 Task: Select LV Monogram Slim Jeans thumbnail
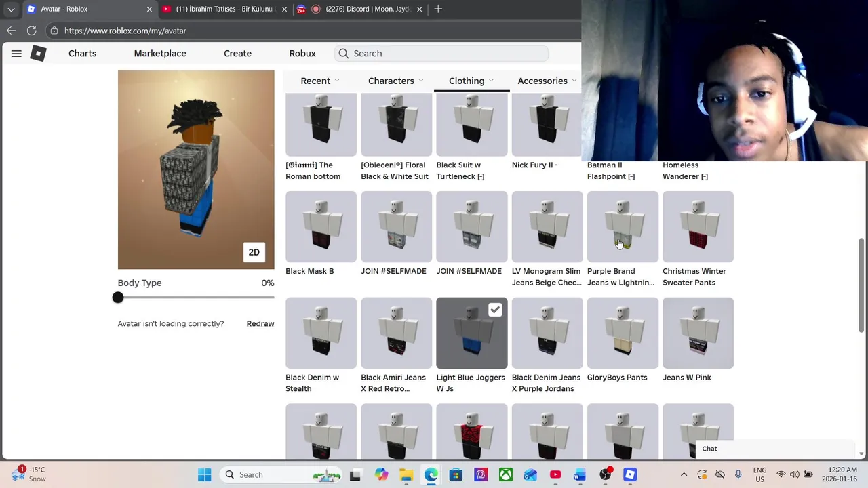coord(547,226)
